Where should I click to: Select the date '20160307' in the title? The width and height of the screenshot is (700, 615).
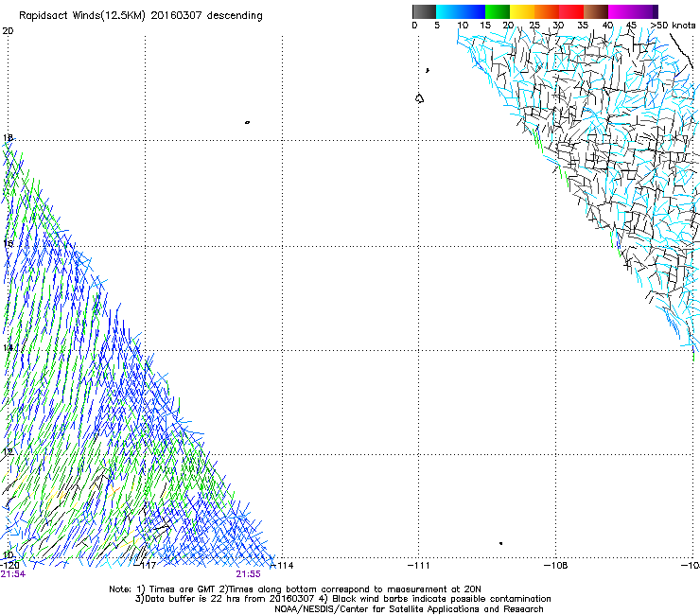(176, 15)
